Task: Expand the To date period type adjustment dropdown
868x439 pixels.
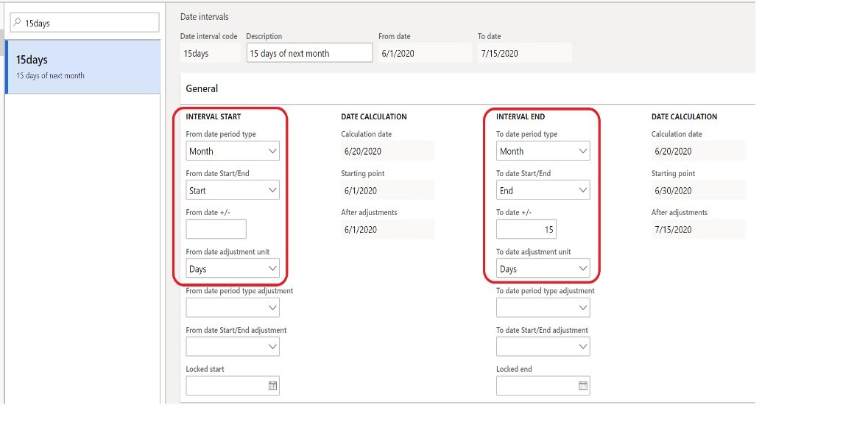Action: pyautogui.click(x=584, y=307)
